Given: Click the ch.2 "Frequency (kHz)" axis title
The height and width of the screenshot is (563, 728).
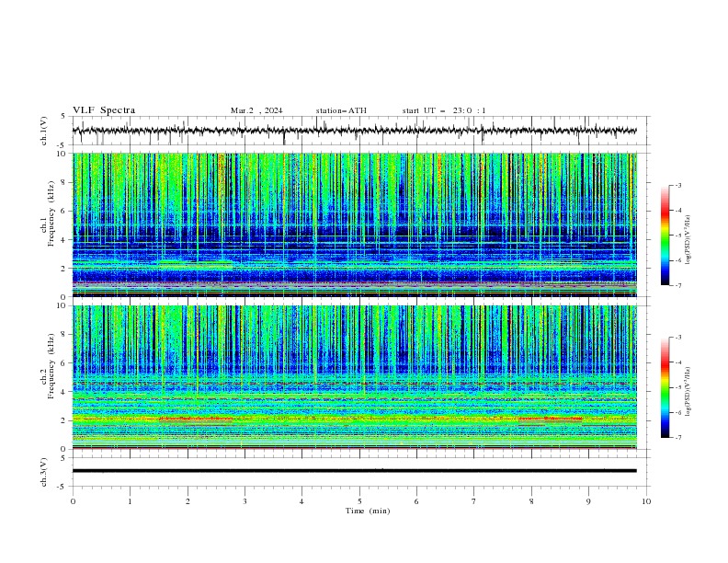Looking at the screenshot, I should [x=51, y=366].
